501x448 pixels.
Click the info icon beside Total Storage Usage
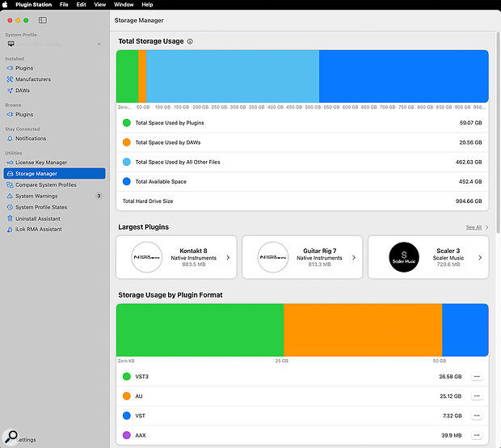click(190, 41)
